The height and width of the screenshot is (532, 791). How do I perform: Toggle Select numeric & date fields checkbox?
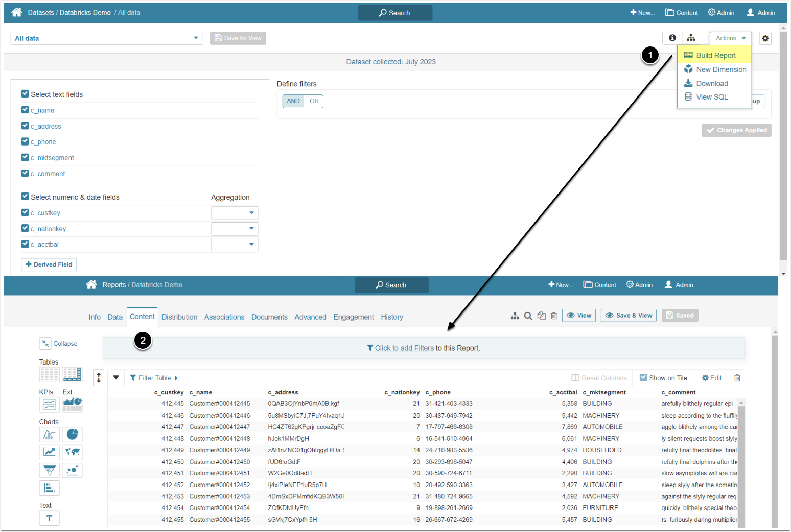pyautogui.click(x=25, y=197)
